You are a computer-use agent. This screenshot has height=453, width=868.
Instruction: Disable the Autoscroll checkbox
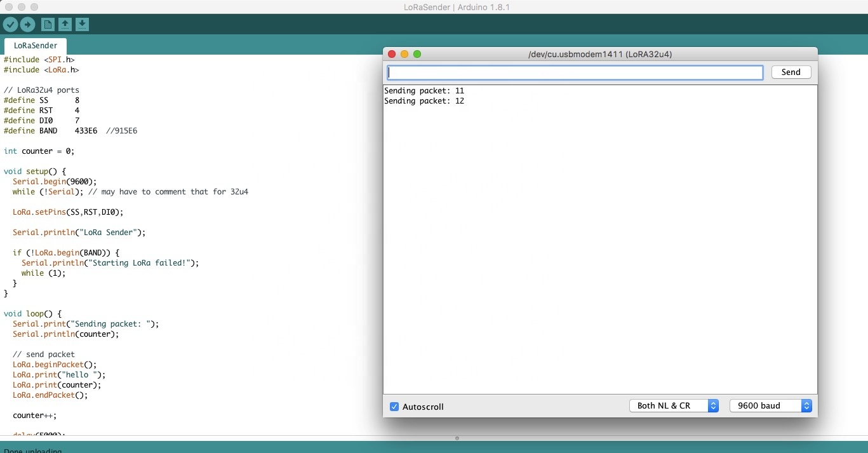click(x=394, y=407)
